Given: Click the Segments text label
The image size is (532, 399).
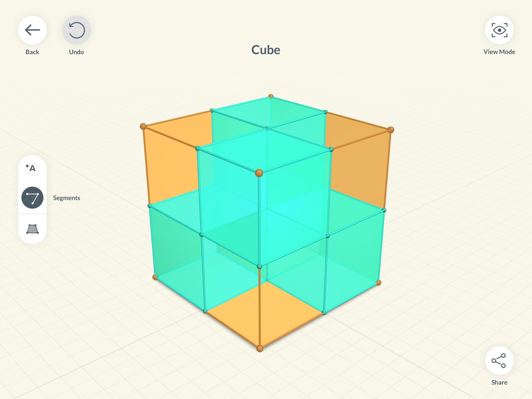Looking at the screenshot, I should coord(67,198).
